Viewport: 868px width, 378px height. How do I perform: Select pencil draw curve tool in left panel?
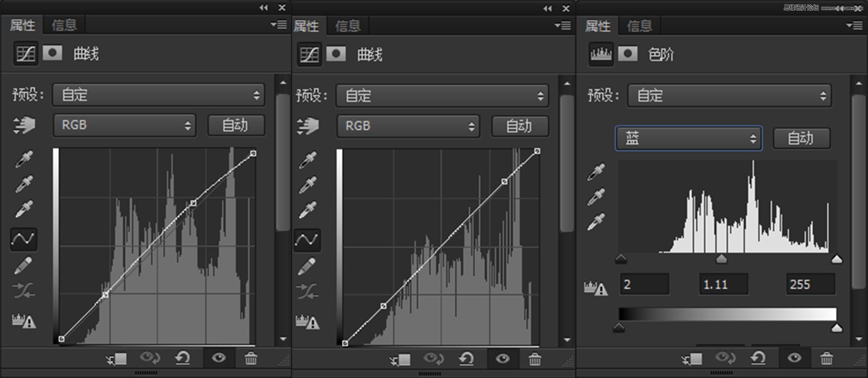coord(23,265)
